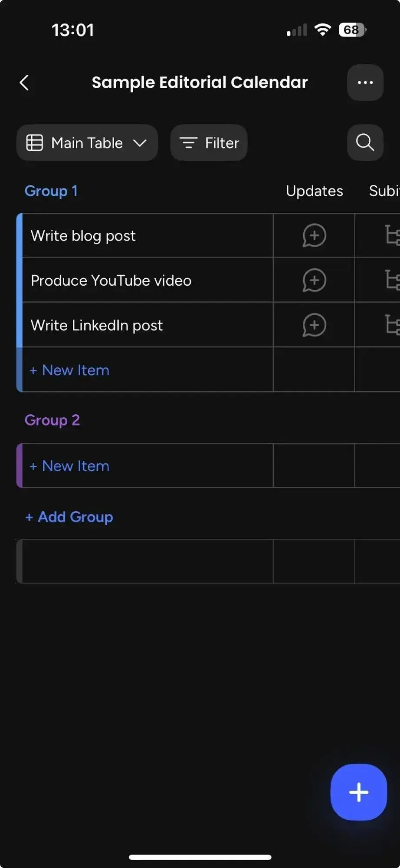Open updates for Write blog post
400x868 pixels.
point(314,236)
